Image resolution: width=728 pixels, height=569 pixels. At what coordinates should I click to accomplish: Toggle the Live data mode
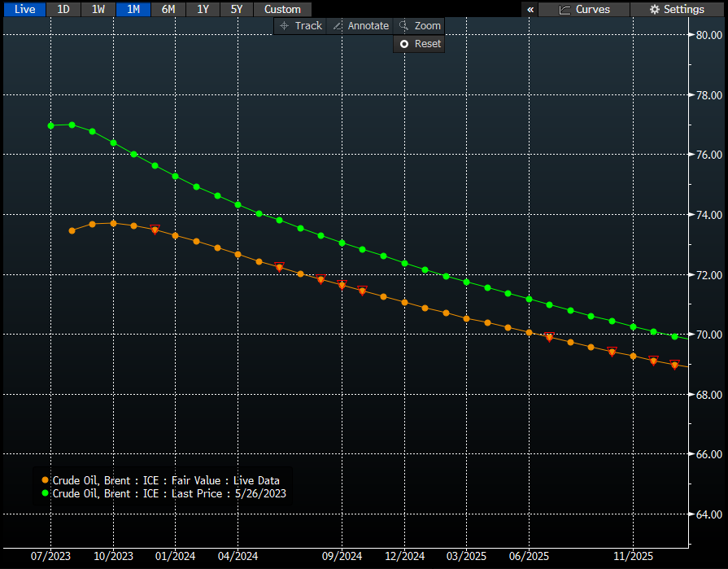(x=24, y=9)
